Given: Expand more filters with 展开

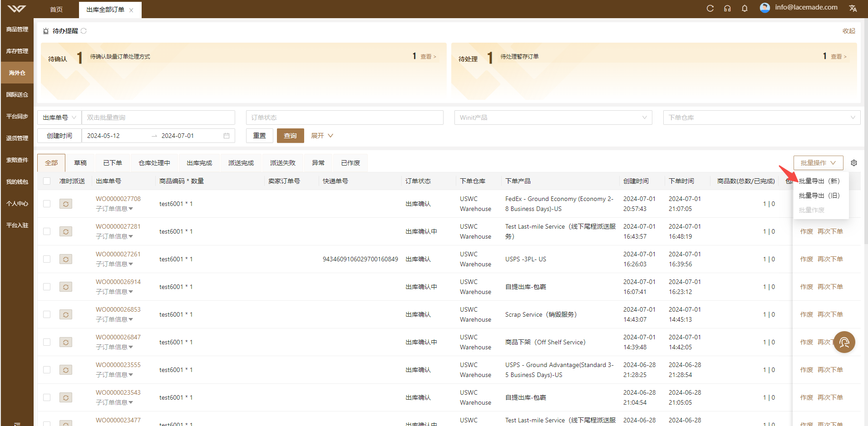Looking at the screenshot, I should click(322, 136).
